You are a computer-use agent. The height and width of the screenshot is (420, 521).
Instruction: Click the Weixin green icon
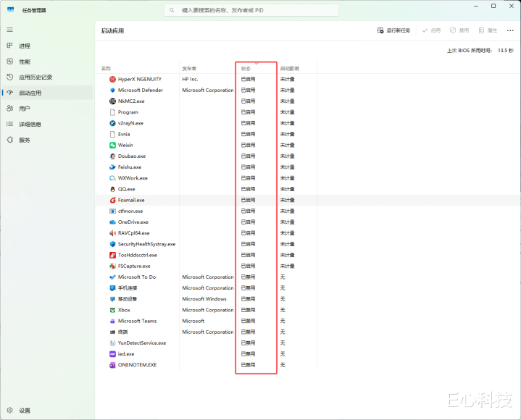[x=112, y=145]
